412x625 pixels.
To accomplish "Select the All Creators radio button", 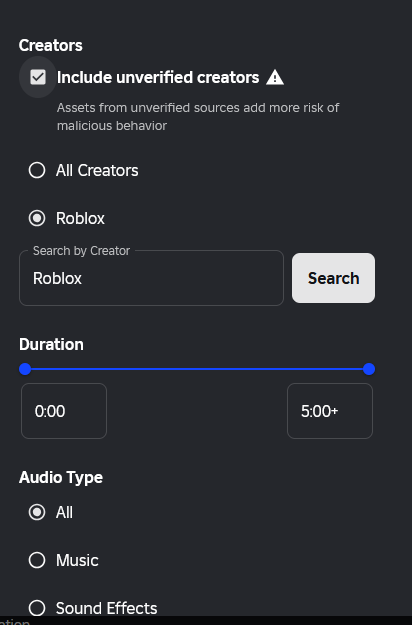I will click(37, 170).
